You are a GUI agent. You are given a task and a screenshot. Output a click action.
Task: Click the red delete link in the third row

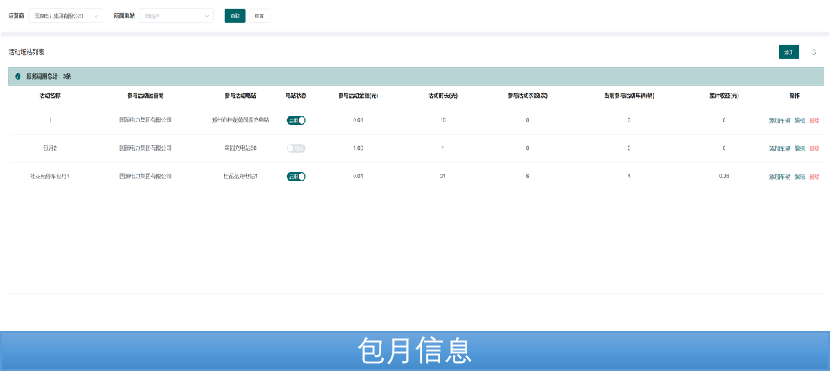pos(814,177)
